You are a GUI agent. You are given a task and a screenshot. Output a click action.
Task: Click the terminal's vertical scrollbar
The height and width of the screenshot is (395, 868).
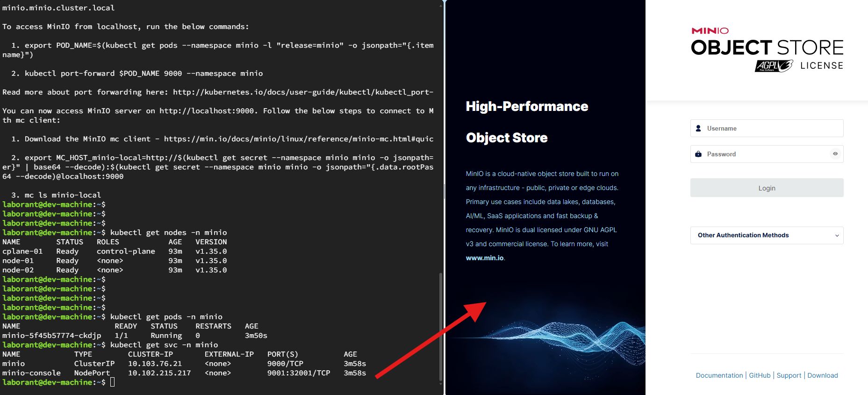(x=440, y=328)
